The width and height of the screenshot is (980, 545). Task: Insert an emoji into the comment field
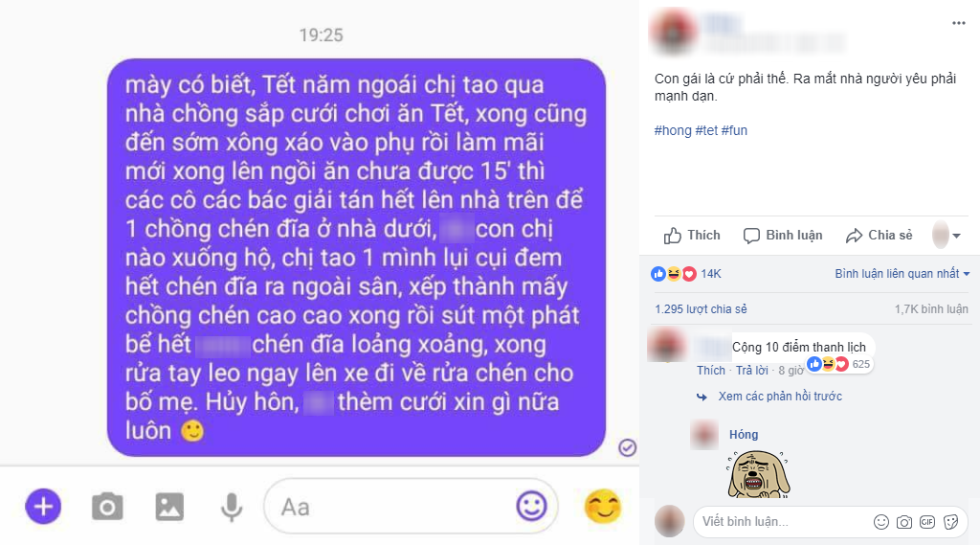(x=880, y=522)
